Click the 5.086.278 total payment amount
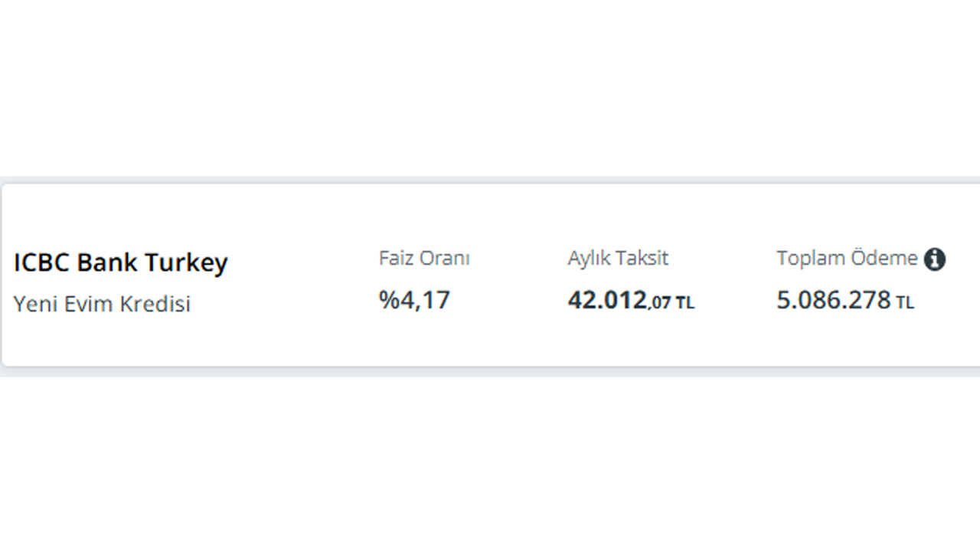 click(x=834, y=300)
